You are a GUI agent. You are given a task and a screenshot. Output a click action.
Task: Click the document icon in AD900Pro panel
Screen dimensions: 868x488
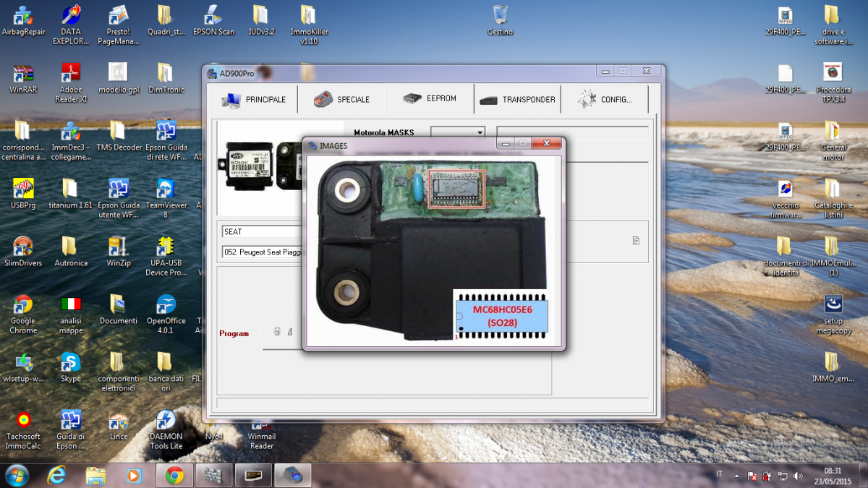(x=636, y=241)
